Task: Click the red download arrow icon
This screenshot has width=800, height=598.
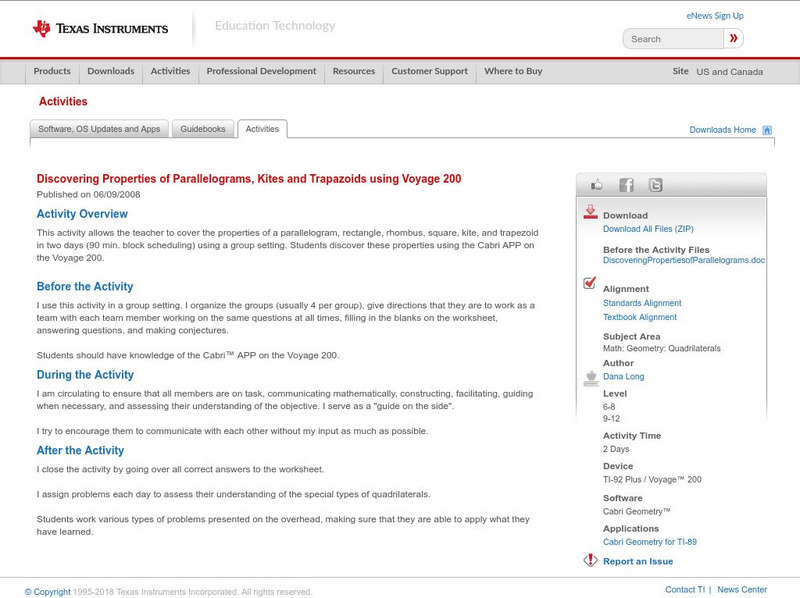Action: click(590, 212)
